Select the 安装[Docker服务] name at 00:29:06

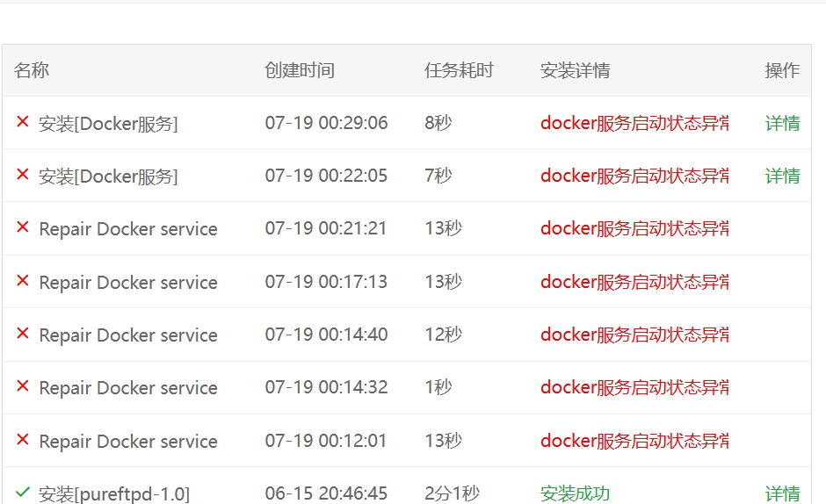[x=108, y=124]
